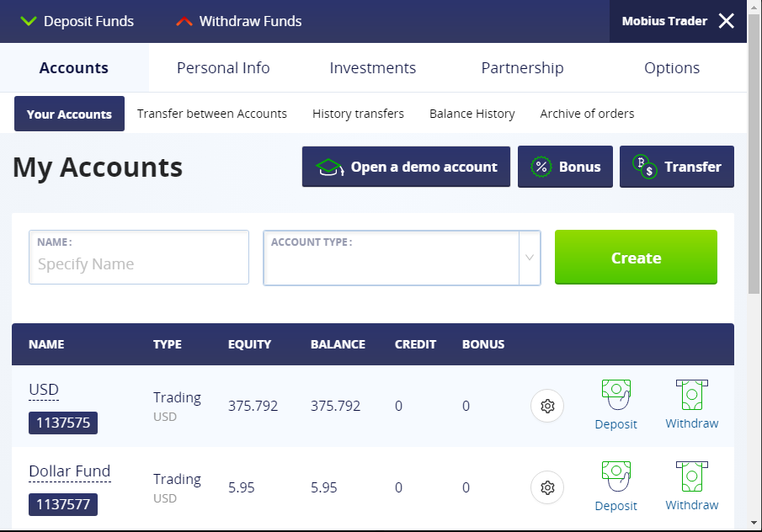Click the NAME column header
The height and width of the screenshot is (532, 762).
[46, 344]
